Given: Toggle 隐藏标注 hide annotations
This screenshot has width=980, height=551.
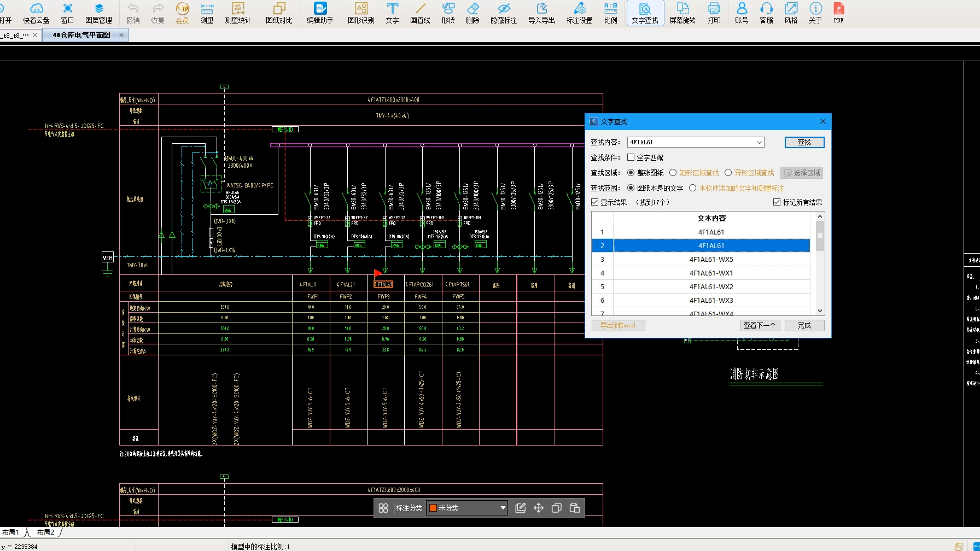Looking at the screenshot, I should coord(504,13).
